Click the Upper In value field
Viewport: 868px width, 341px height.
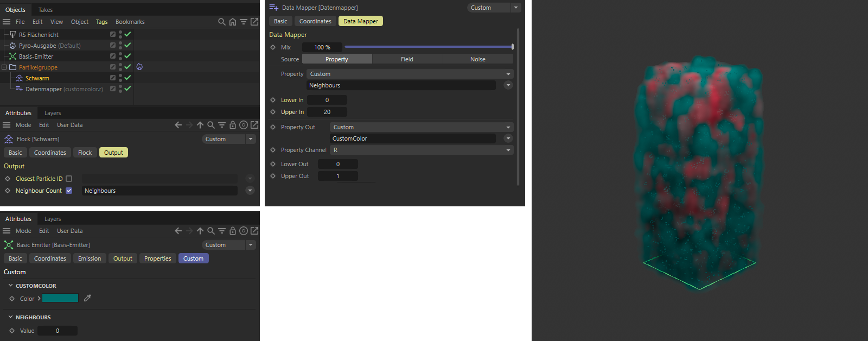pyautogui.click(x=327, y=112)
